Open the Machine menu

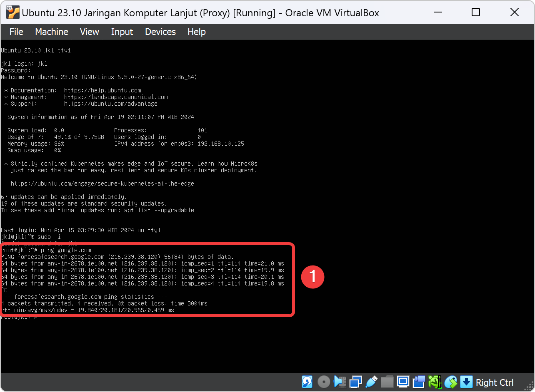[x=52, y=32]
